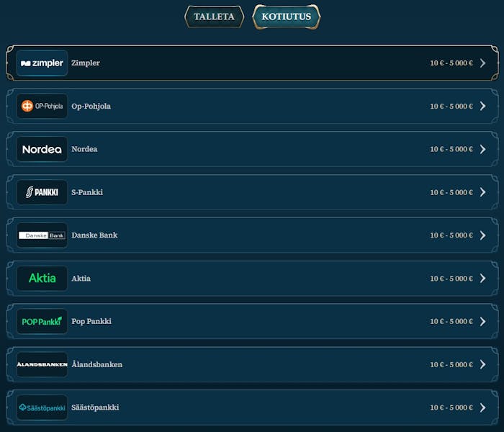Choose the Säästöpankki payment method name
The image size is (504, 432).
pos(95,408)
